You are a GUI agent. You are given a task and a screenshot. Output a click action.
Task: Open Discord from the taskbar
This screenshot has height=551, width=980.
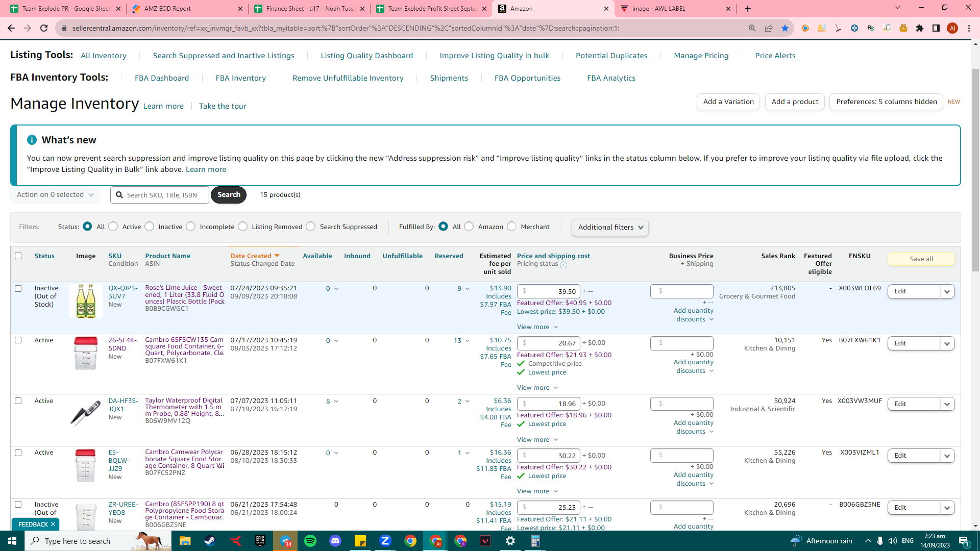click(335, 541)
